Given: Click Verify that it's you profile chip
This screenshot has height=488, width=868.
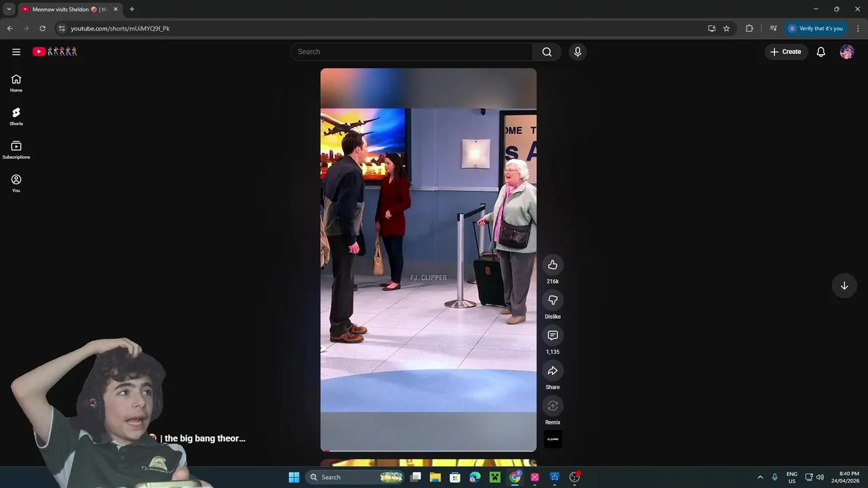Looking at the screenshot, I should [816, 28].
